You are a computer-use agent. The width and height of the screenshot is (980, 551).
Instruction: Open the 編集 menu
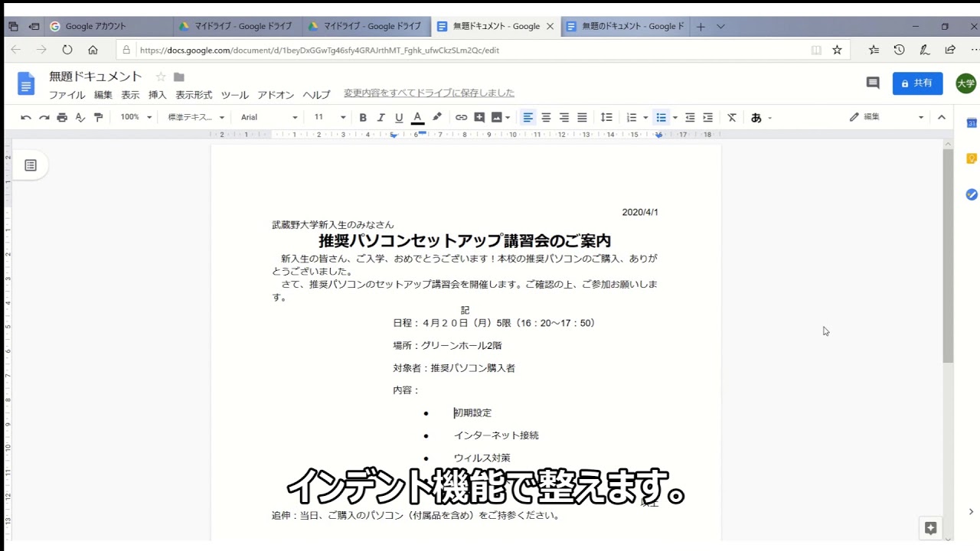click(x=103, y=95)
